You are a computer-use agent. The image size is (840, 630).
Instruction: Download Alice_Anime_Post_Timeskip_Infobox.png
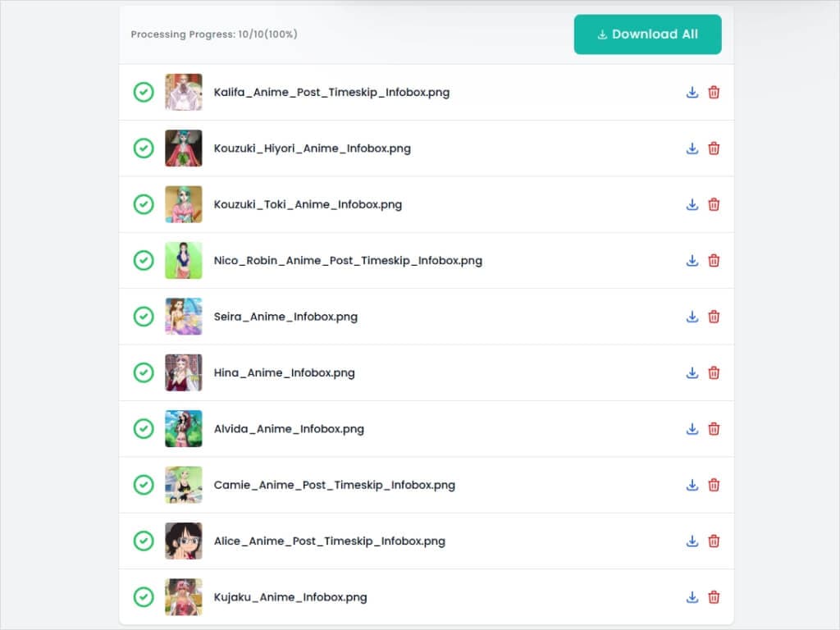click(x=692, y=541)
